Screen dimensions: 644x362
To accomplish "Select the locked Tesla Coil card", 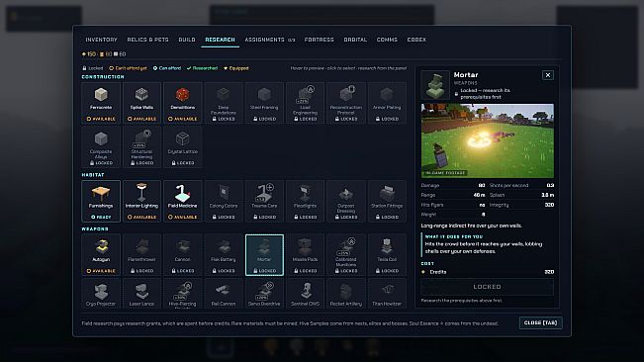I will point(387,255).
